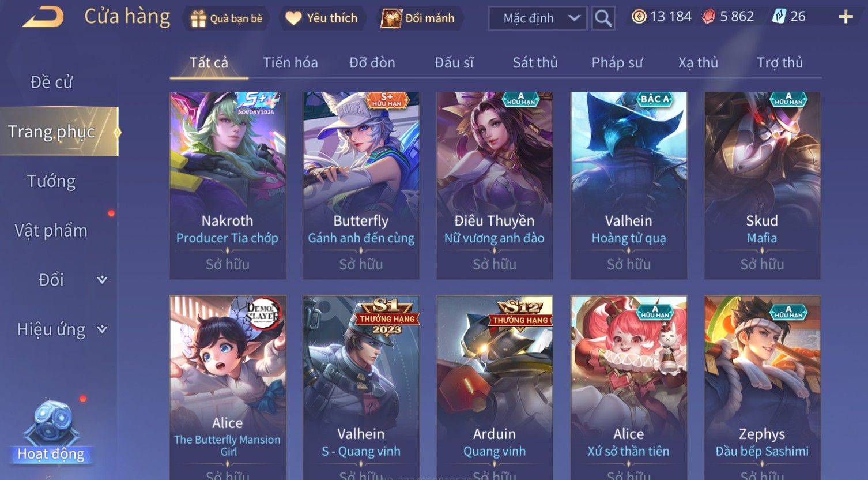Switch to the Pháp sư tab

point(617,62)
